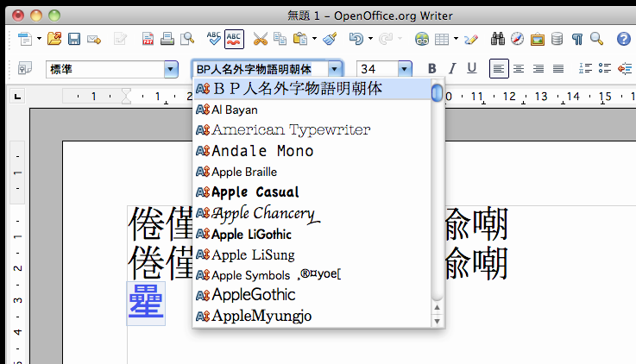Open the Navigator compass icon
This screenshot has width=636, height=364.
517,39
